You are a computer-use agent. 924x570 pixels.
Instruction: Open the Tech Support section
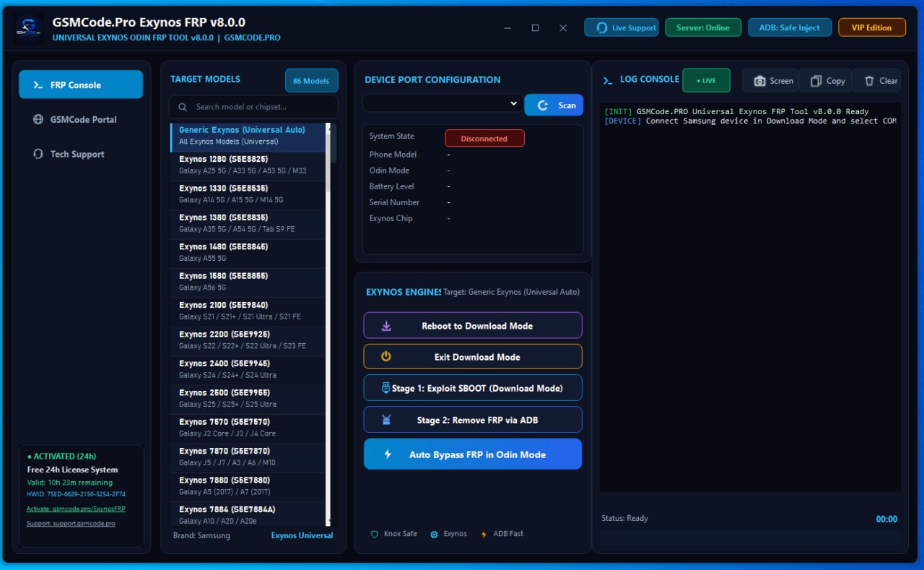[81, 154]
